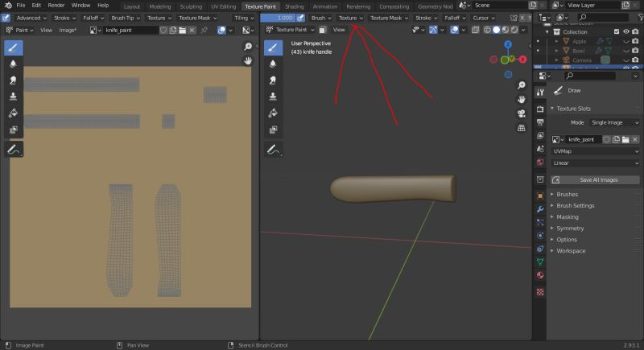Viewport: 644px width, 350px height.
Task: Click the zoom magnifier in the 3D viewport
Action: pyautogui.click(x=521, y=85)
